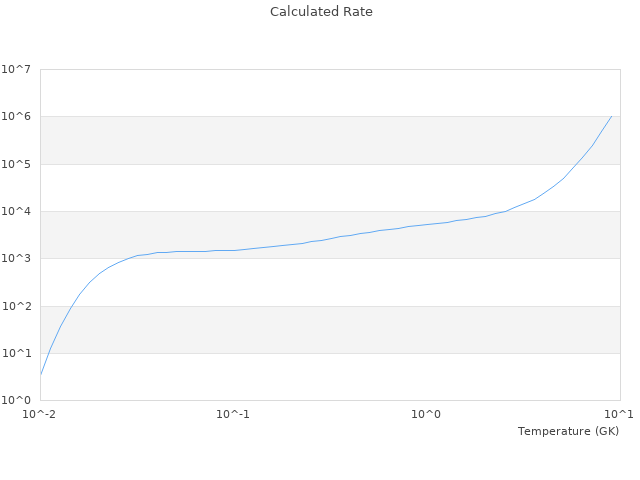Click the 10^0 y-axis tick label

(16, 401)
